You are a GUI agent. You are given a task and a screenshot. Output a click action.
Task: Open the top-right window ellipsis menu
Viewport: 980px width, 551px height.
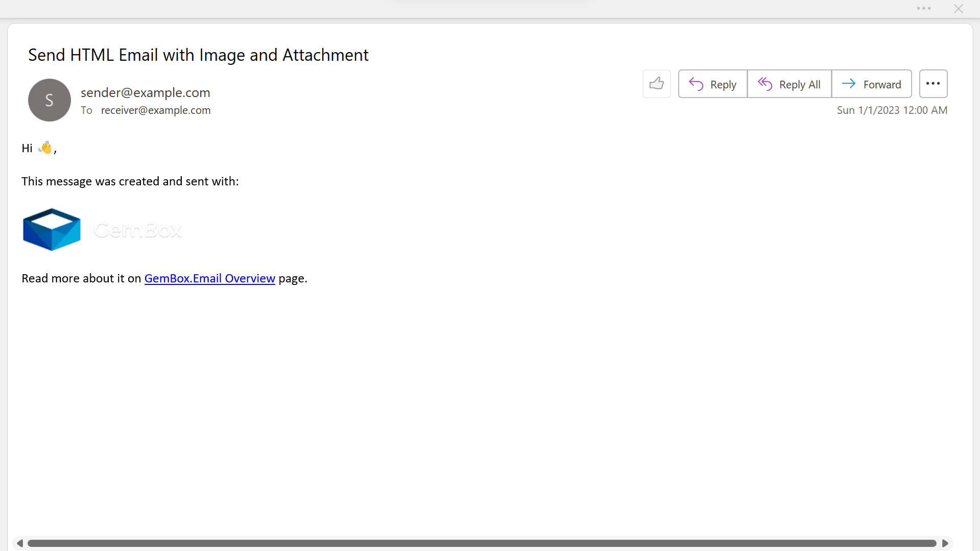click(923, 9)
